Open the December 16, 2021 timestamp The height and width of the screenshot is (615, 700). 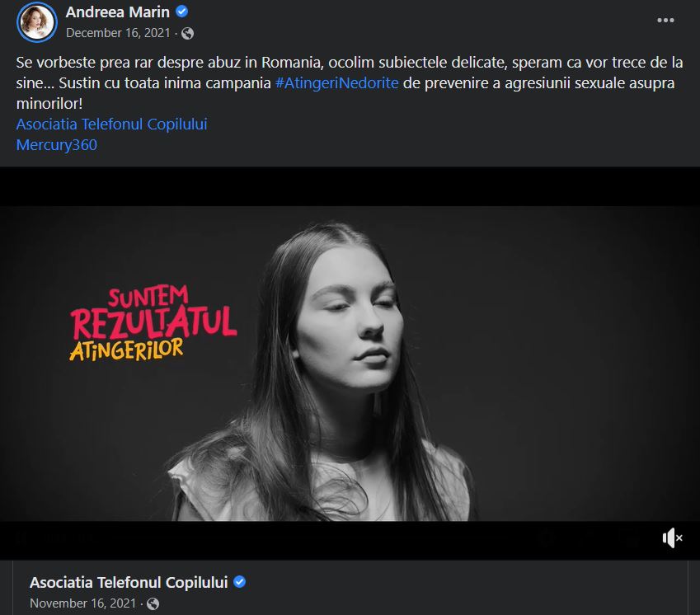(118, 33)
